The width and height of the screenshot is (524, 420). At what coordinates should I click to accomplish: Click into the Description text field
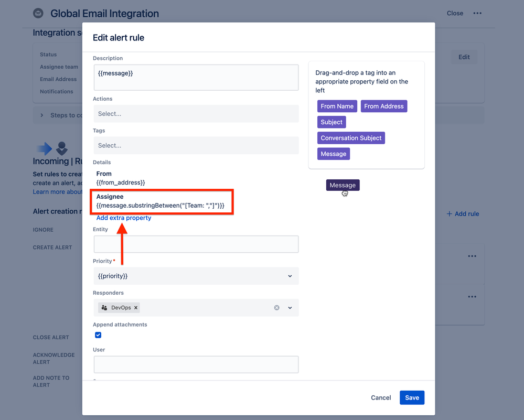[x=196, y=78]
